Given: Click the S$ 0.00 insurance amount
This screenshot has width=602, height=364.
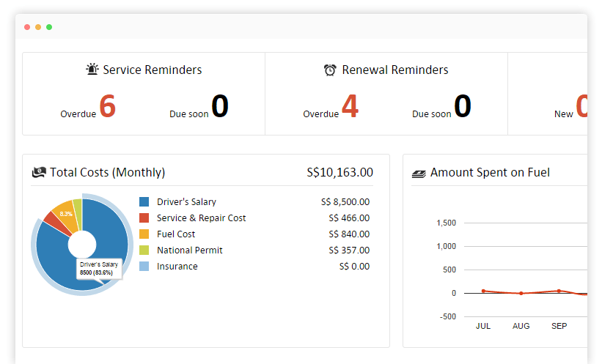Looking at the screenshot, I should click(x=354, y=266).
